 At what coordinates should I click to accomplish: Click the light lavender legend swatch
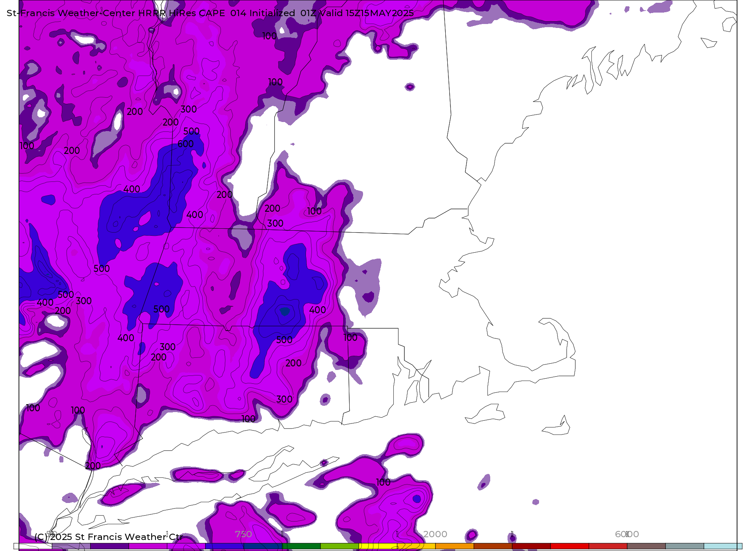click(71, 546)
